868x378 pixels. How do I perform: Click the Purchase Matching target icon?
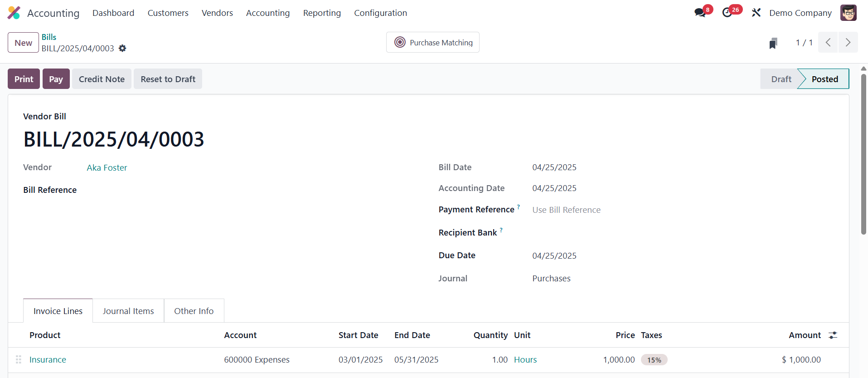[400, 42]
